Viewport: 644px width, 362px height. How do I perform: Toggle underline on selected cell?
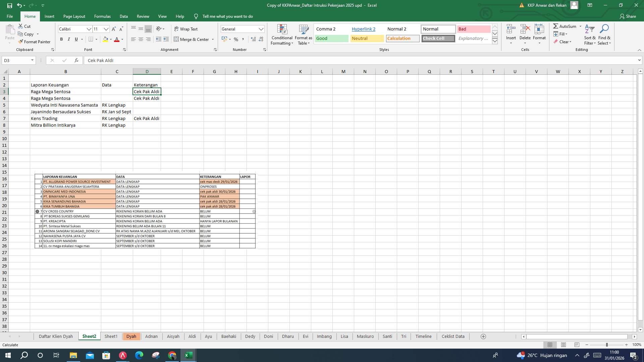(76, 39)
